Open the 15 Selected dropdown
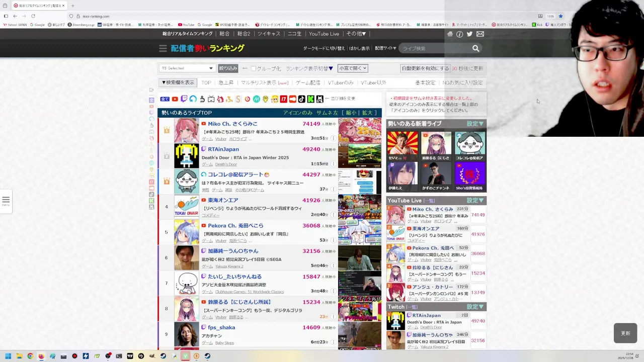The image size is (644, 362). [187, 68]
